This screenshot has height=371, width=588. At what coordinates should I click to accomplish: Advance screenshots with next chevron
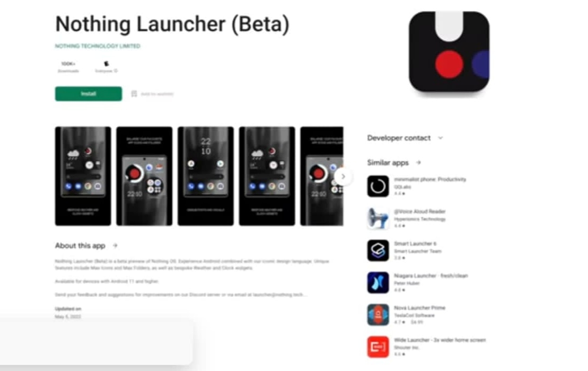(x=343, y=176)
